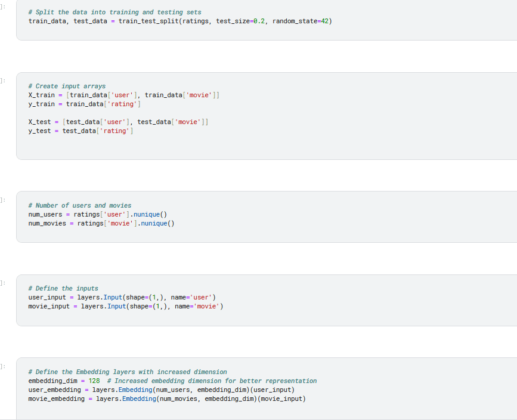This screenshot has width=517, height=420.
Task: Place cursor in the user_embedding line
Action: point(161,390)
